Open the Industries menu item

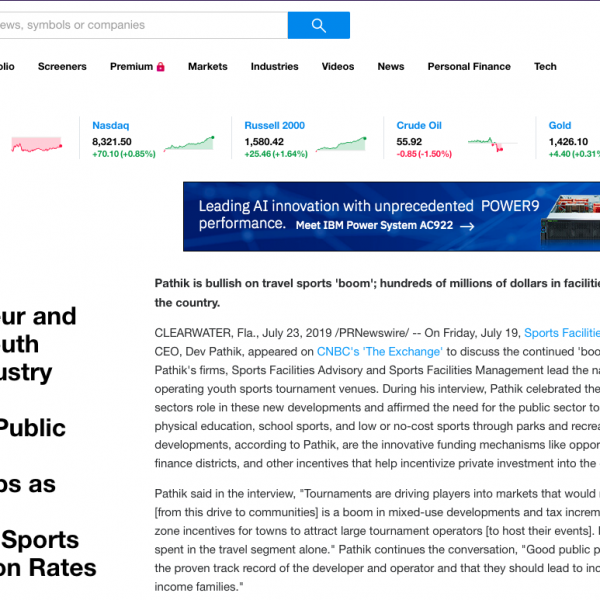(x=274, y=67)
